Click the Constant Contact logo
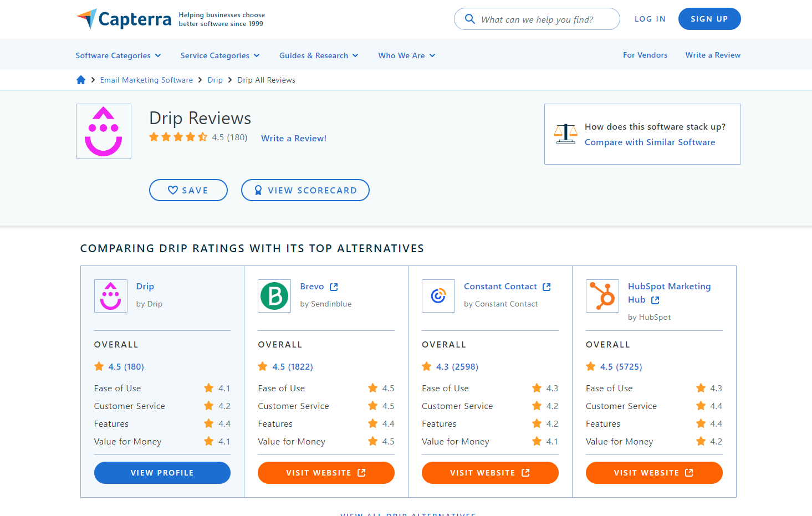This screenshot has width=812, height=516. point(438,296)
